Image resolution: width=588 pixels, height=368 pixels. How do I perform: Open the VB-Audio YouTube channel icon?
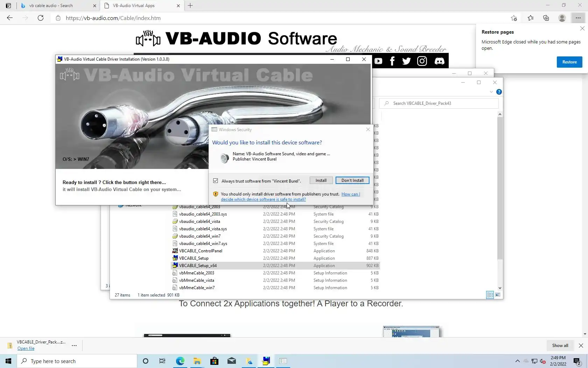click(x=378, y=61)
